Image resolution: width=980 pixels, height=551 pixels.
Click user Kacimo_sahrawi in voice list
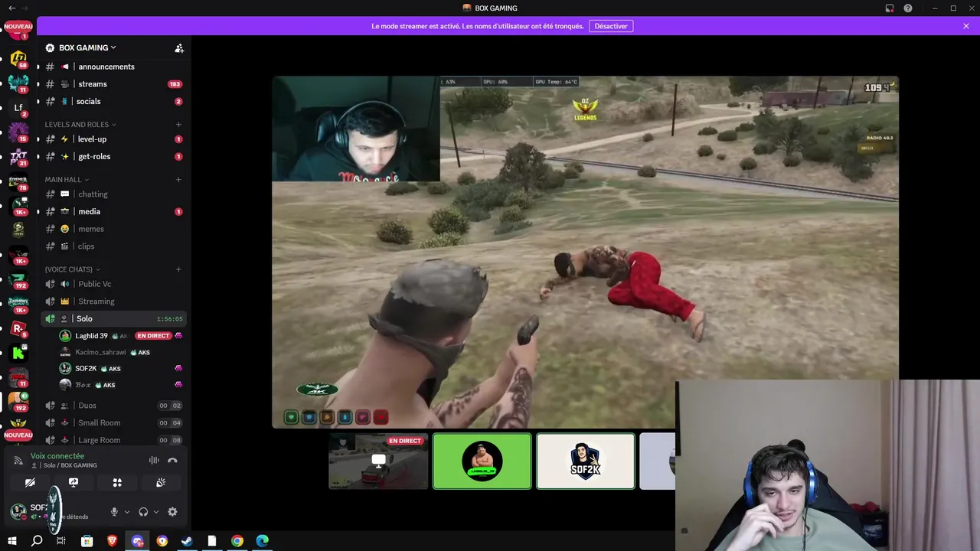pos(100,352)
